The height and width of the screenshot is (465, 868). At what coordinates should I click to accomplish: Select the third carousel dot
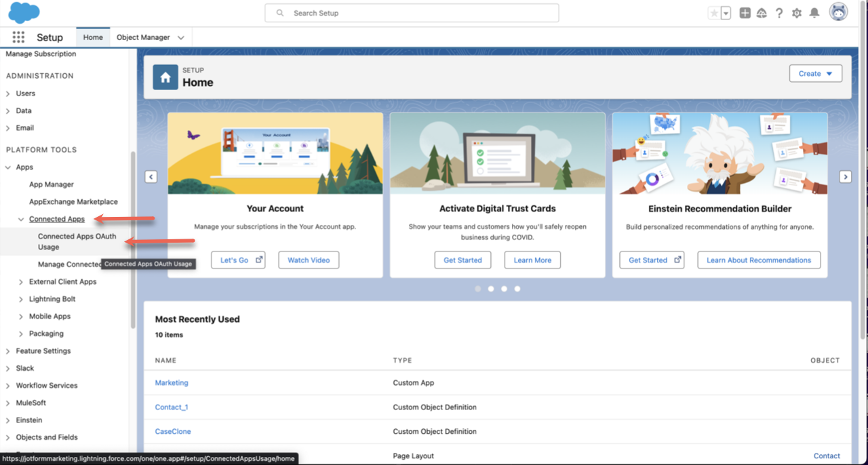504,289
